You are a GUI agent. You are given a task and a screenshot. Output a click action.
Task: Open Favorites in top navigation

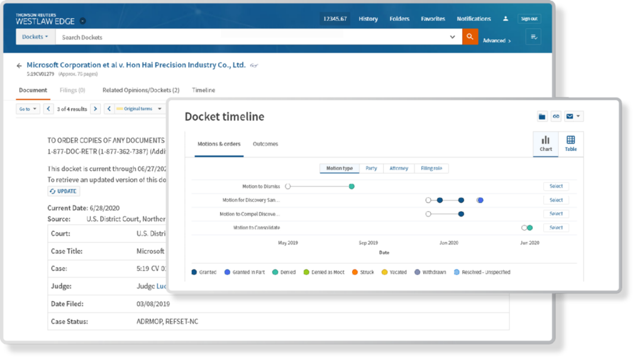click(433, 19)
